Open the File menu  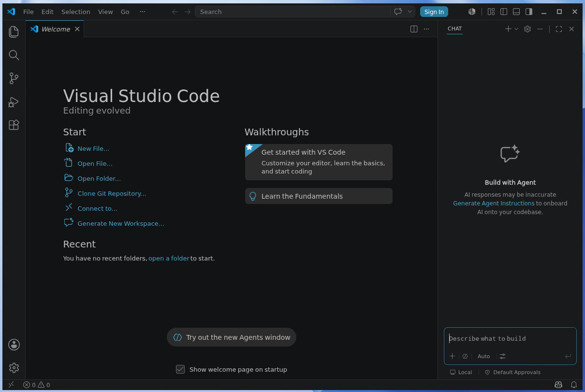(x=29, y=12)
